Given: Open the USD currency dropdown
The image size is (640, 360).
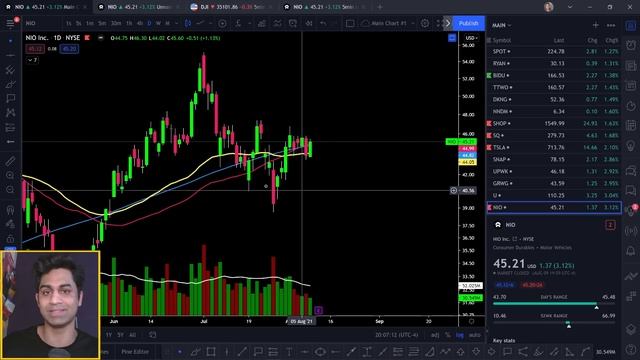Looking at the screenshot, I should pos(471,38).
